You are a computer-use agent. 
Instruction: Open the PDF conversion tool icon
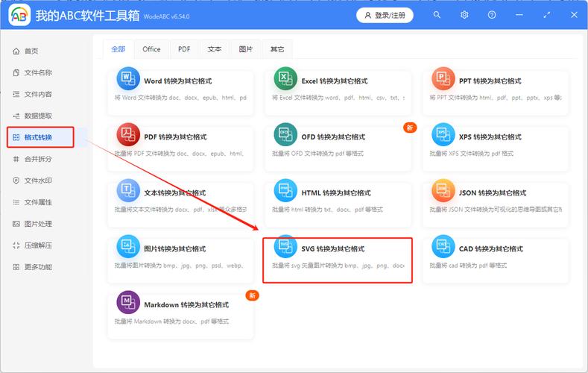pos(128,134)
